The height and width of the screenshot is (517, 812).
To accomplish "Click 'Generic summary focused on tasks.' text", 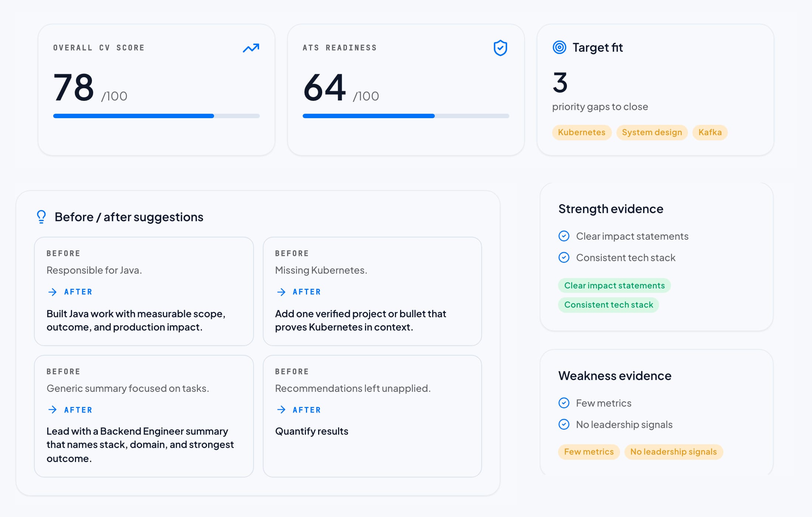I will coord(128,388).
